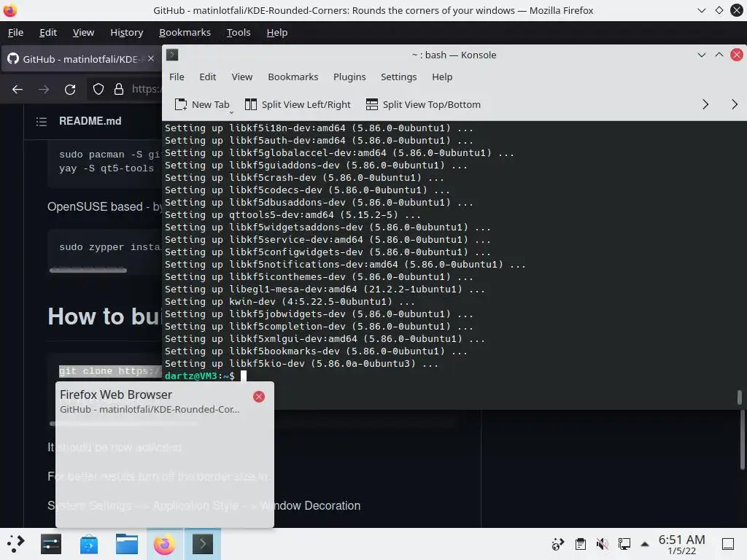Maximize the Konsole window
Image resolution: width=747 pixels, height=560 pixels.
tap(719, 55)
